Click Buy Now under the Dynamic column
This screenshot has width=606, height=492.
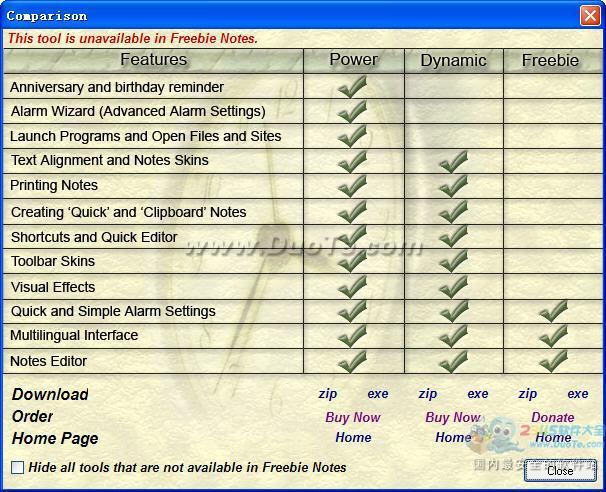click(x=453, y=417)
